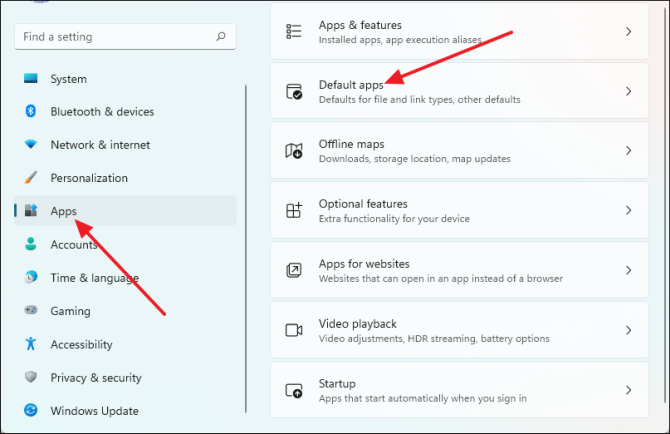Open the System settings category
Viewport: 670px width, 434px height.
[68, 79]
